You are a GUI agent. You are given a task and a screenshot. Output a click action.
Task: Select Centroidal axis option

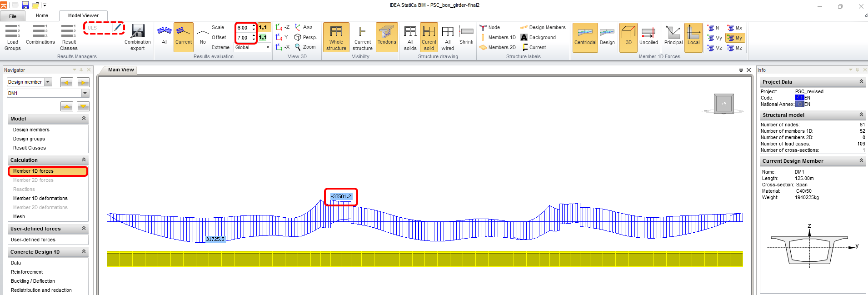coord(585,37)
